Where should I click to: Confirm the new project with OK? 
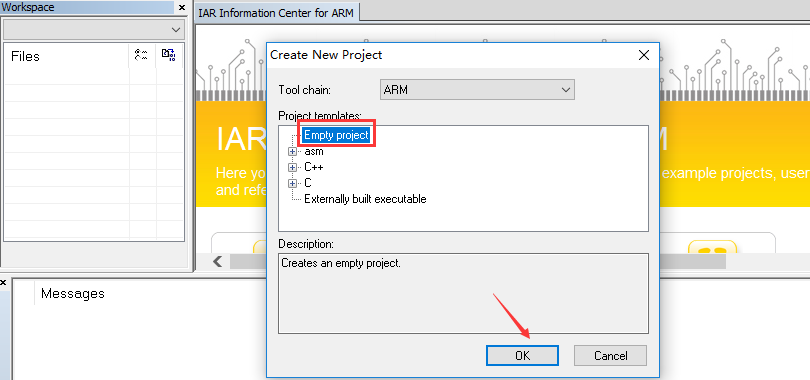tap(522, 356)
